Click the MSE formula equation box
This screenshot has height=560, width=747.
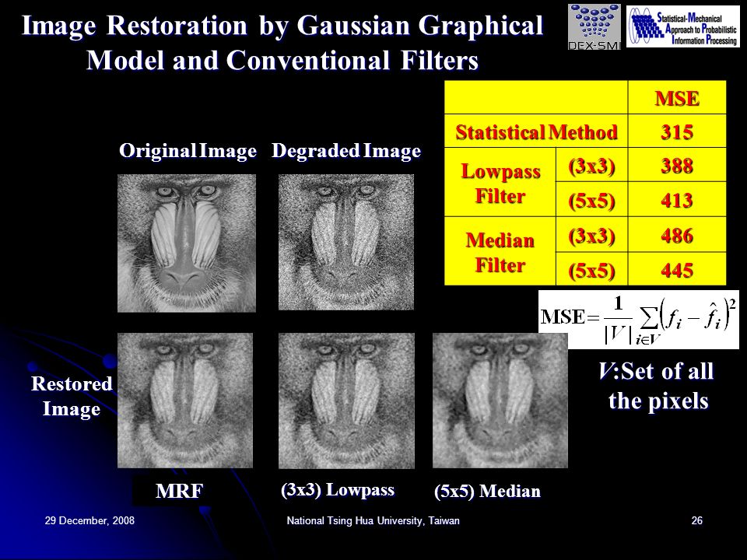638,319
